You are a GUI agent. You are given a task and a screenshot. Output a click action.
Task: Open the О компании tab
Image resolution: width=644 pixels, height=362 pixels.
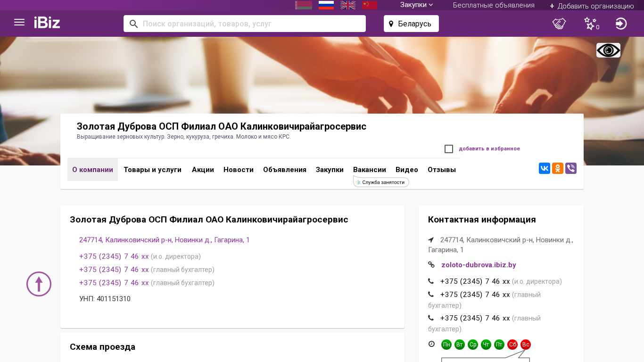pos(92,170)
